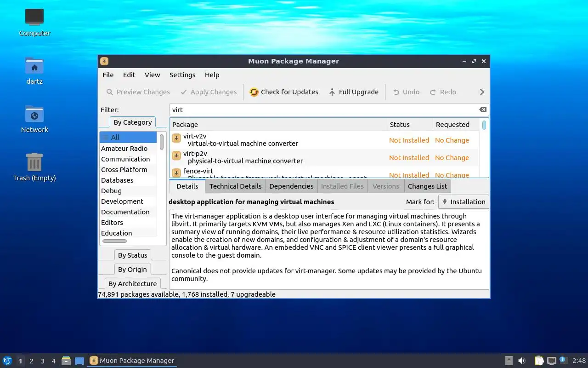Select the Editors category

pyautogui.click(x=128, y=223)
